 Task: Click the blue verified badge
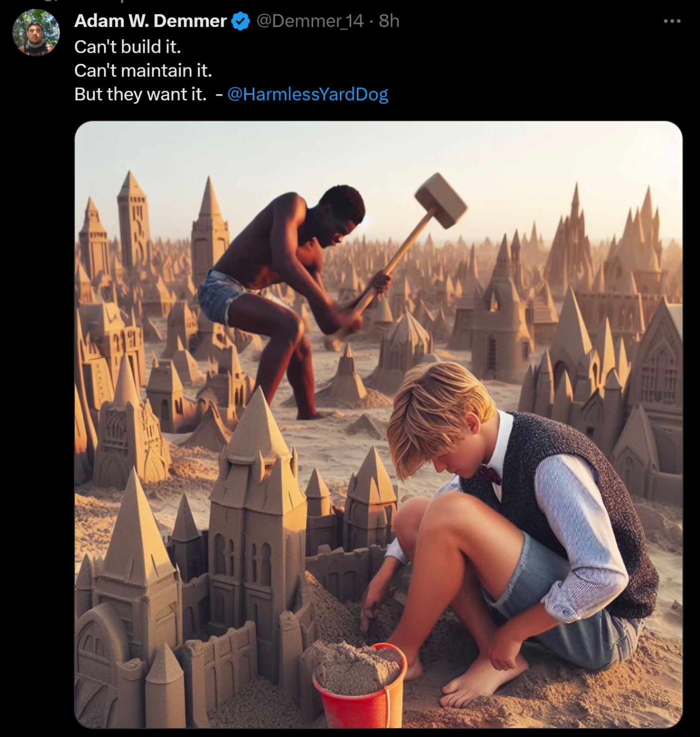pos(241,21)
